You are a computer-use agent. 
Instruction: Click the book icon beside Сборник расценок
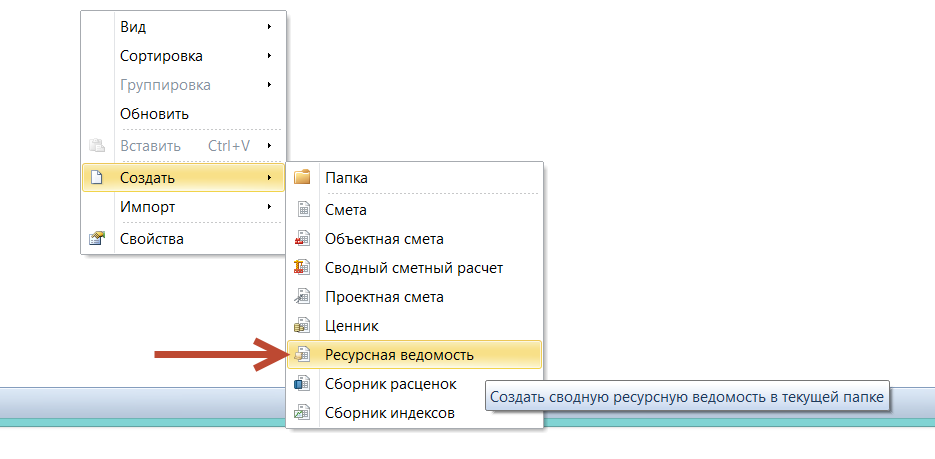click(302, 383)
